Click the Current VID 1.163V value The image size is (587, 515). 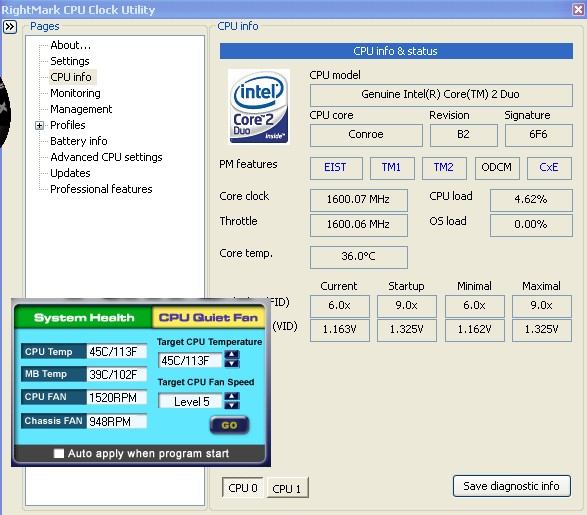click(340, 330)
